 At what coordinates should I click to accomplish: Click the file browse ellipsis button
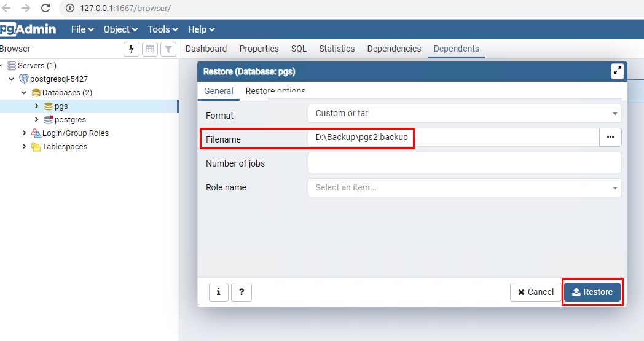[x=610, y=138]
